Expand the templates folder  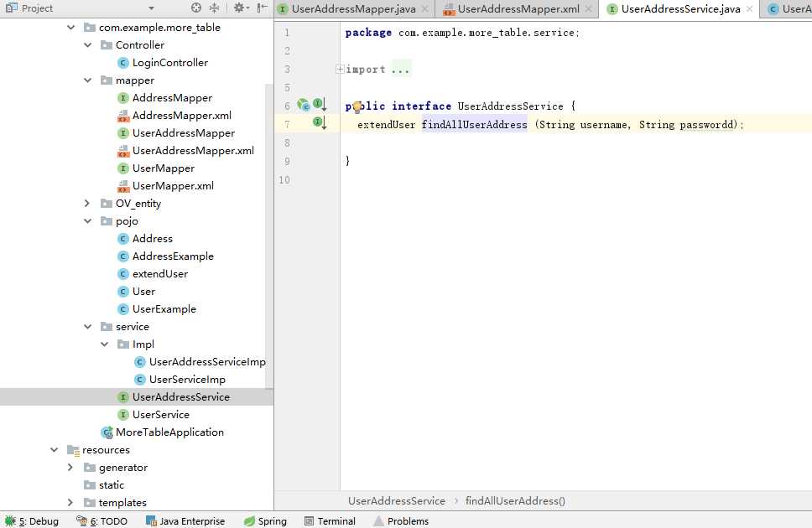[x=71, y=503]
